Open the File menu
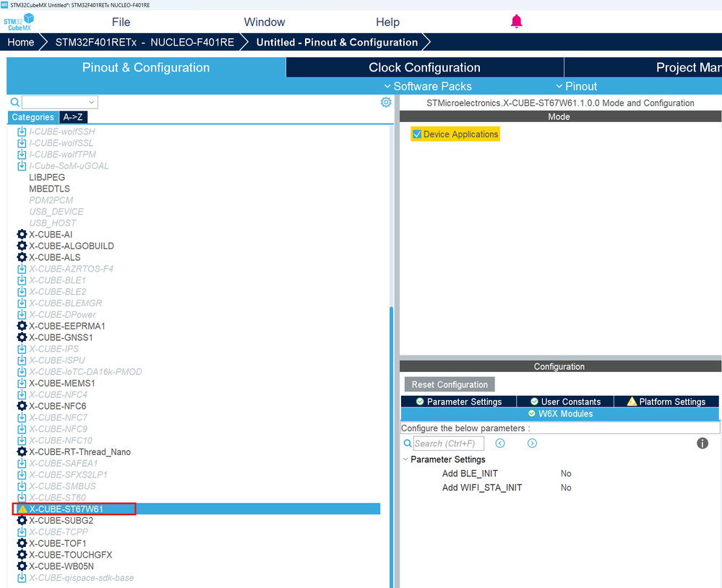 [x=121, y=22]
